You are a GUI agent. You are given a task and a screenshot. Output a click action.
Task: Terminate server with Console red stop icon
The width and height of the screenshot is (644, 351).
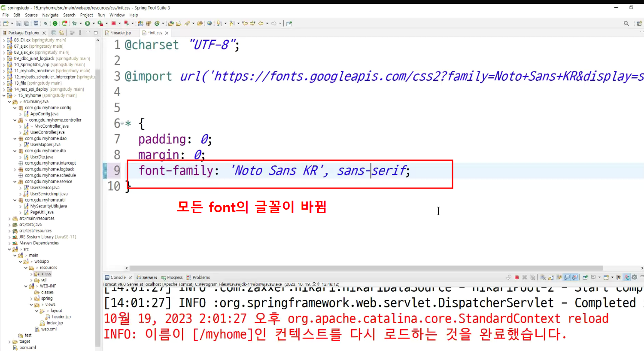(516, 277)
